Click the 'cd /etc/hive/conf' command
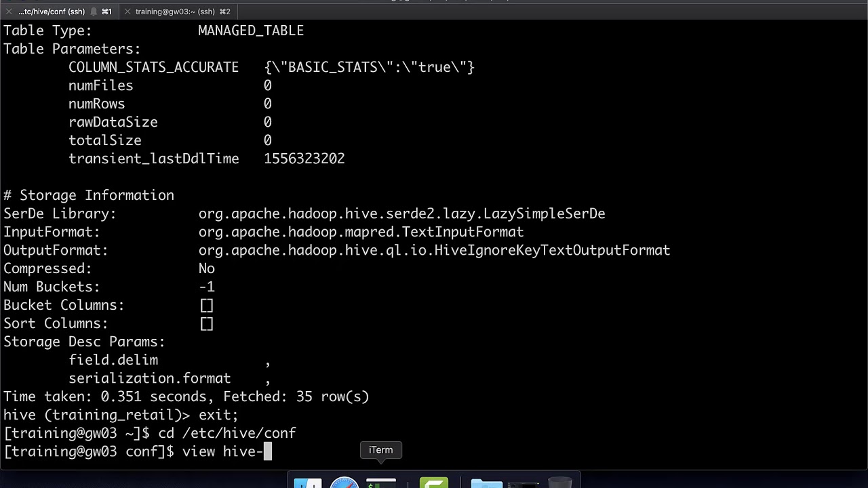The height and width of the screenshot is (488, 868). 226,433
